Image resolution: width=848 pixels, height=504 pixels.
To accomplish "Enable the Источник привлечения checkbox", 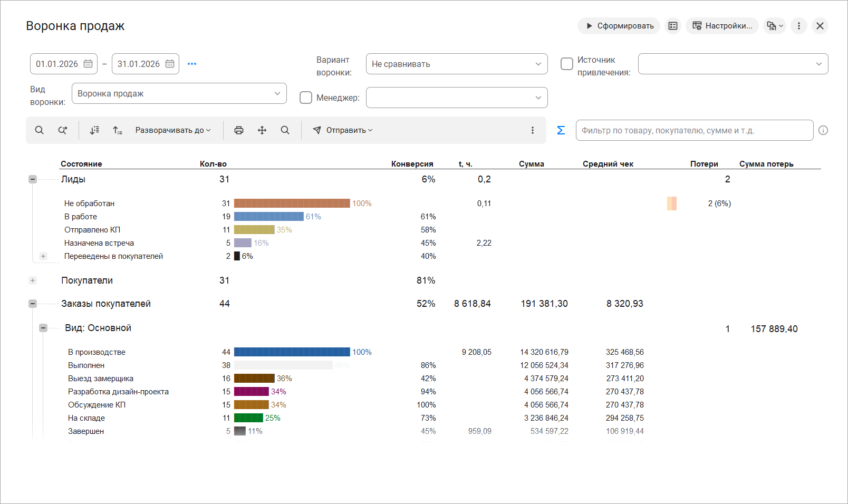I will [x=567, y=64].
